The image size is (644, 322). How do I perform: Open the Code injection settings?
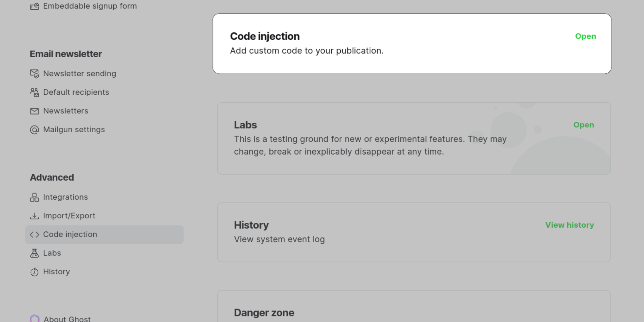click(x=585, y=36)
